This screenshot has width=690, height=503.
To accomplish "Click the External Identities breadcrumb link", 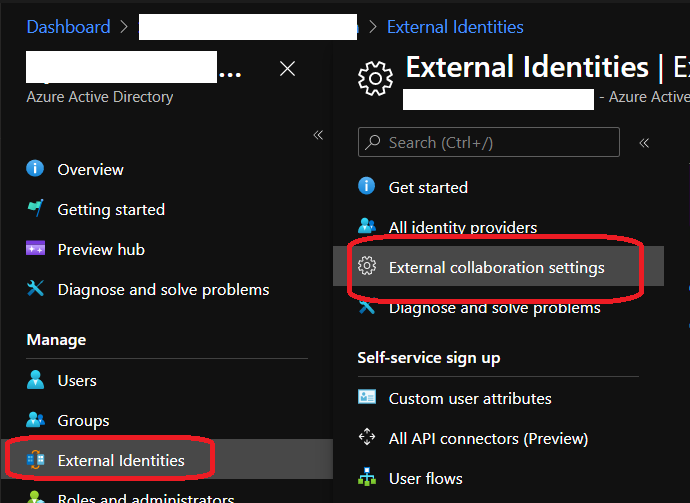I will click(455, 27).
